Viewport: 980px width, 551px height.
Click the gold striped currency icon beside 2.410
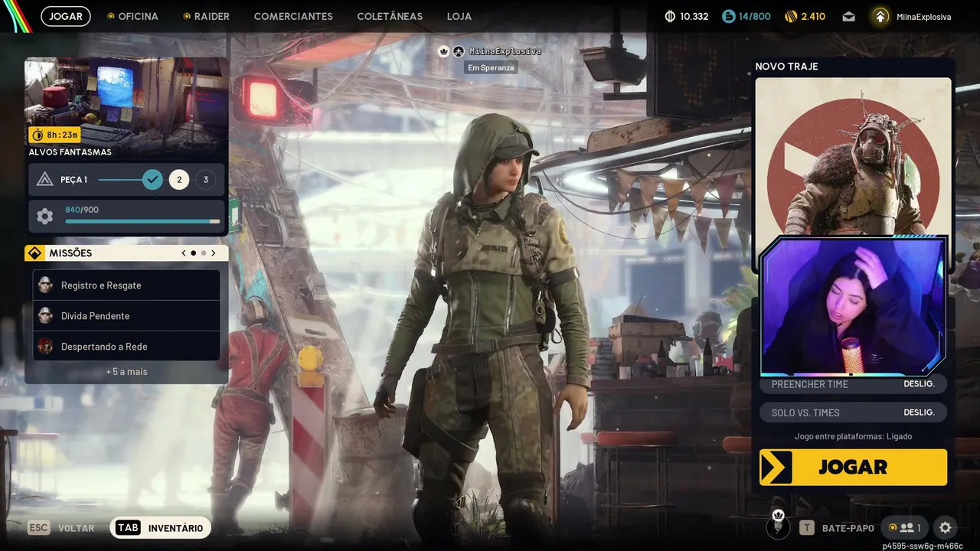(792, 16)
